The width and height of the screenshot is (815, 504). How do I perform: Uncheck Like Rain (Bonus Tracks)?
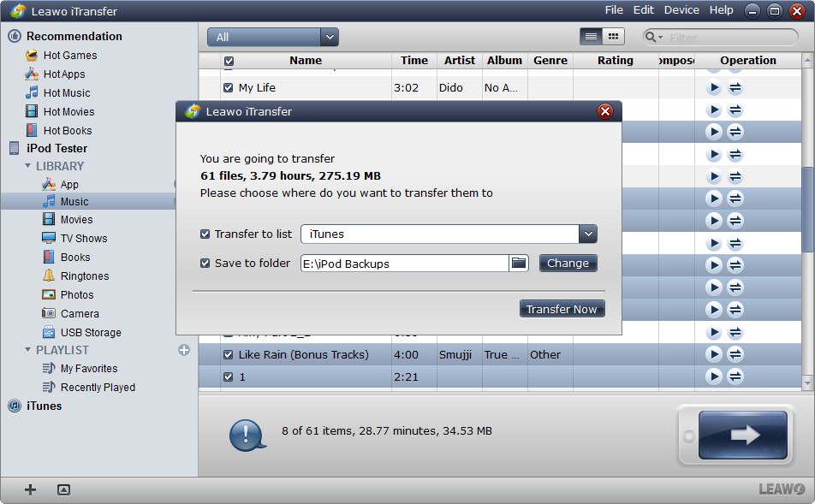228,355
